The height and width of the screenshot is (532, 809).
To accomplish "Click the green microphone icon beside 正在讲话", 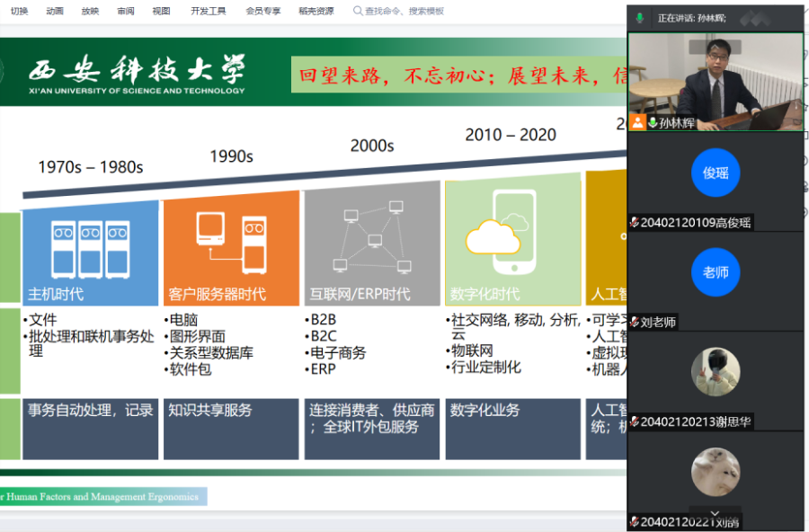I will [640, 17].
